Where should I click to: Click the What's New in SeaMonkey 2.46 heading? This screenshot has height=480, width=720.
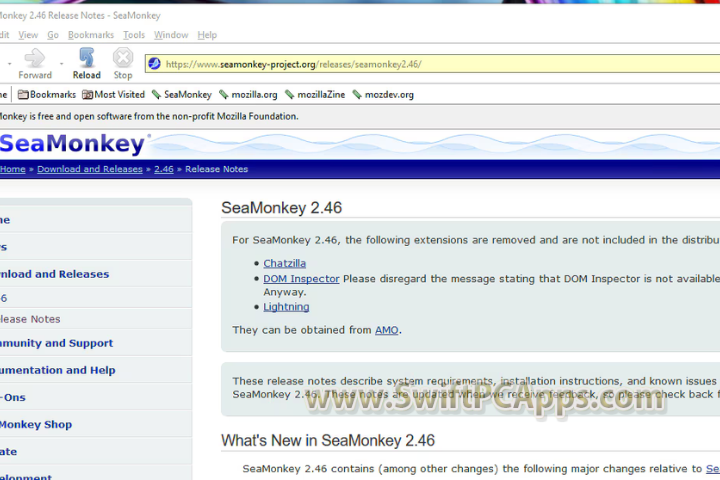click(x=328, y=440)
